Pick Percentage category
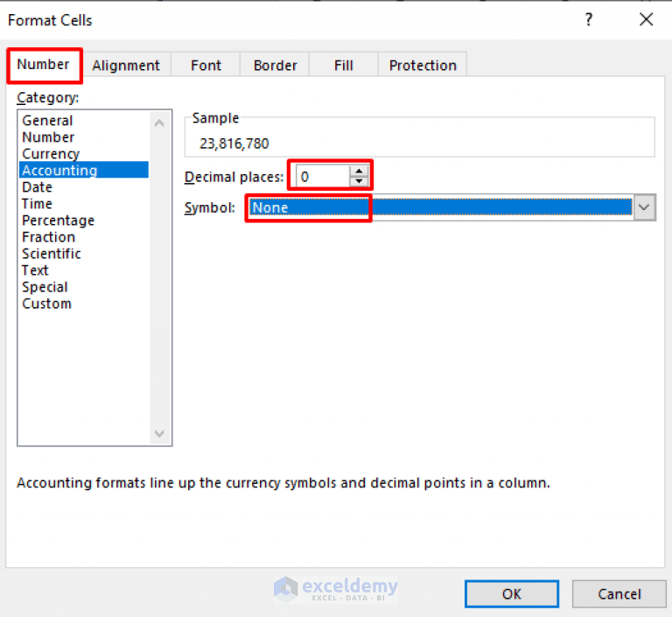Image resolution: width=672 pixels, height=617 pixels. [x=84, y=221]
